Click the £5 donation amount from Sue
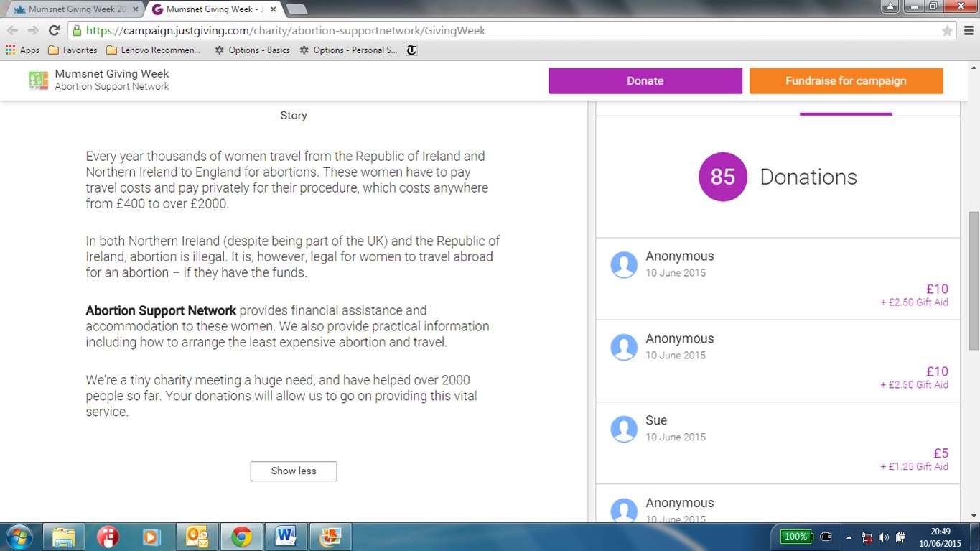The image size is (980, 551). coord(941,453)
